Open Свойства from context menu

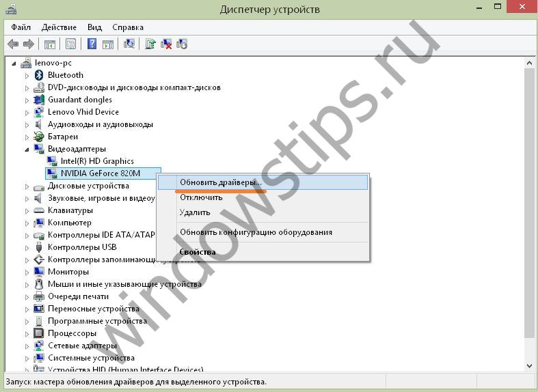click(x=263, y=252)
